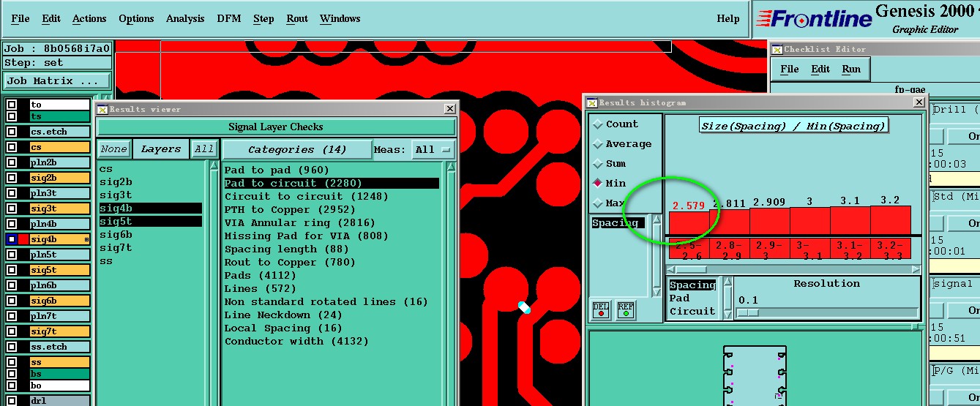Click the REF icon in Results histogram

(625, 310)
